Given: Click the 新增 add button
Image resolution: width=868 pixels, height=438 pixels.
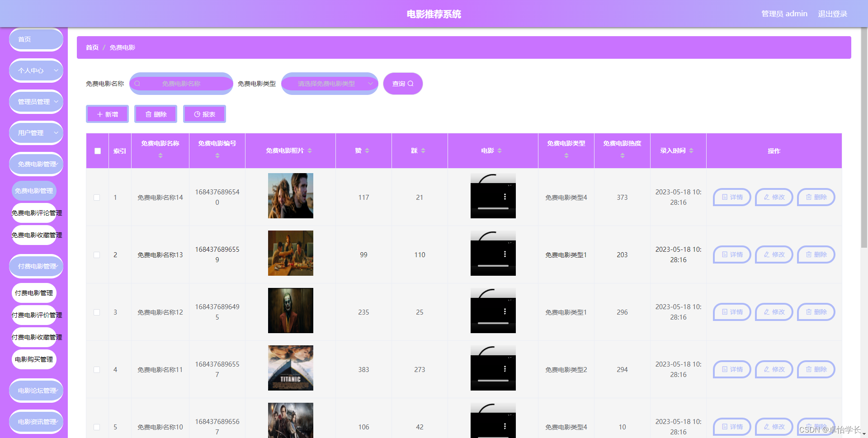Looking at the screenshot, I should pos(108,114).
